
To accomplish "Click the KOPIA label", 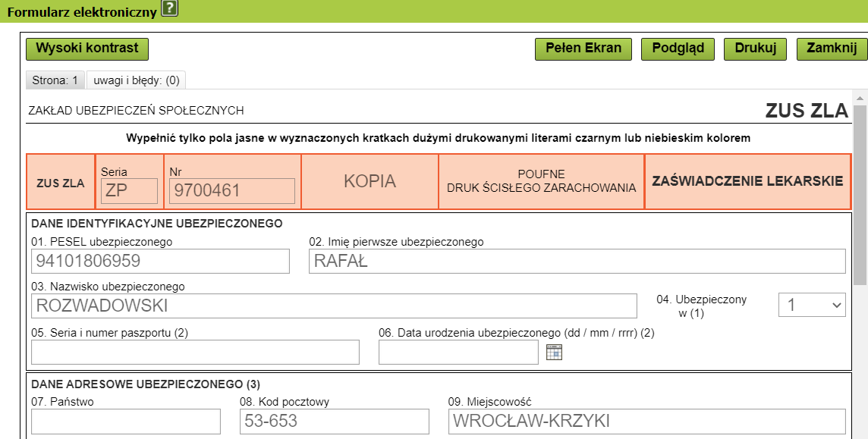I will (370, 181).
